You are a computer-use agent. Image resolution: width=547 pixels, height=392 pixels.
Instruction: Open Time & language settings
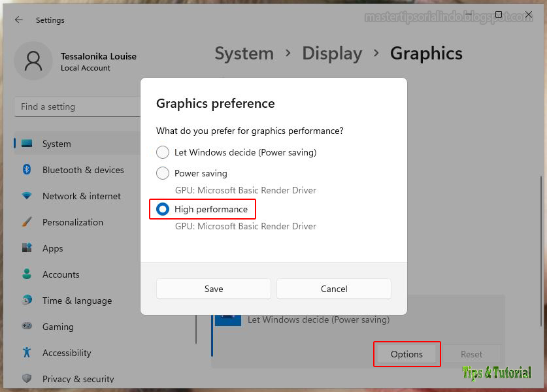click(x=76, y=301)
